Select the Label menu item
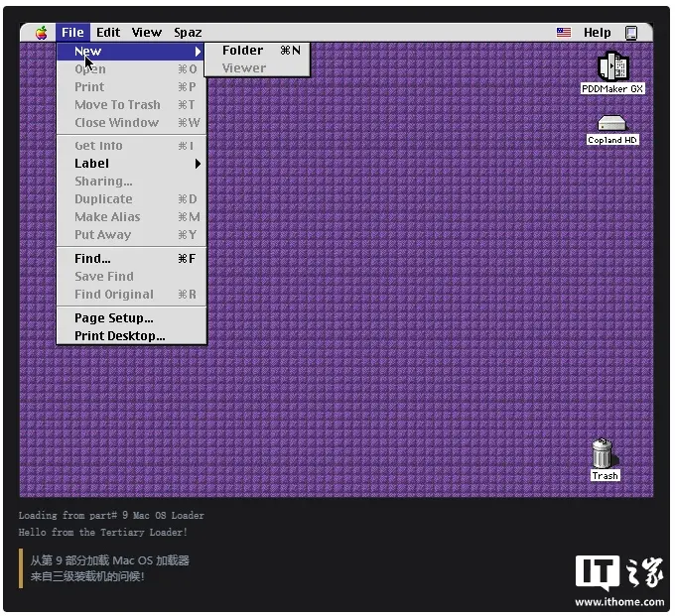This screenshot has width=675, height=616. (132, 164)
